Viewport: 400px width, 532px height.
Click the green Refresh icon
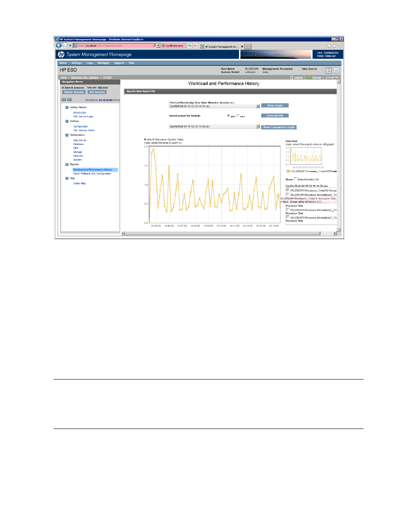309,77
